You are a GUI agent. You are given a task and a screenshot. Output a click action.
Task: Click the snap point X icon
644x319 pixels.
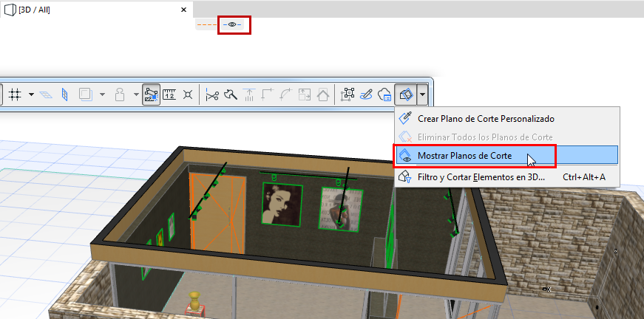point(188,95)
